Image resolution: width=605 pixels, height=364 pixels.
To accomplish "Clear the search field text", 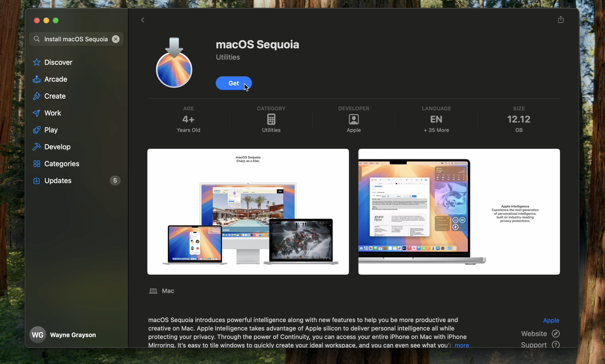I will point(116,39).
